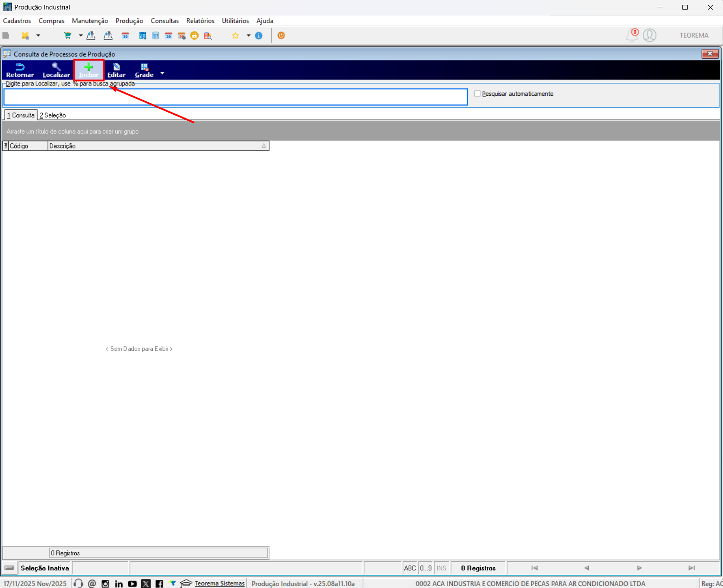Open the X (Twitter) icon in footer
Screen dimensions: 723x588
146,584
